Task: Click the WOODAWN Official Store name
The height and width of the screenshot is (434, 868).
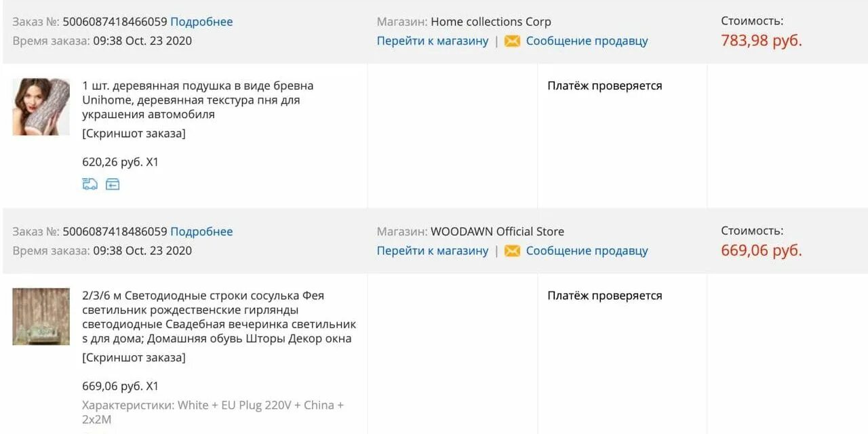Action: [x=497, y=232]
